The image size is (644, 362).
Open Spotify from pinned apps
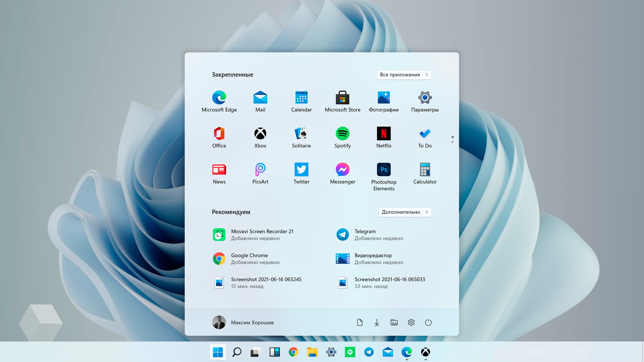coord(342,137)
